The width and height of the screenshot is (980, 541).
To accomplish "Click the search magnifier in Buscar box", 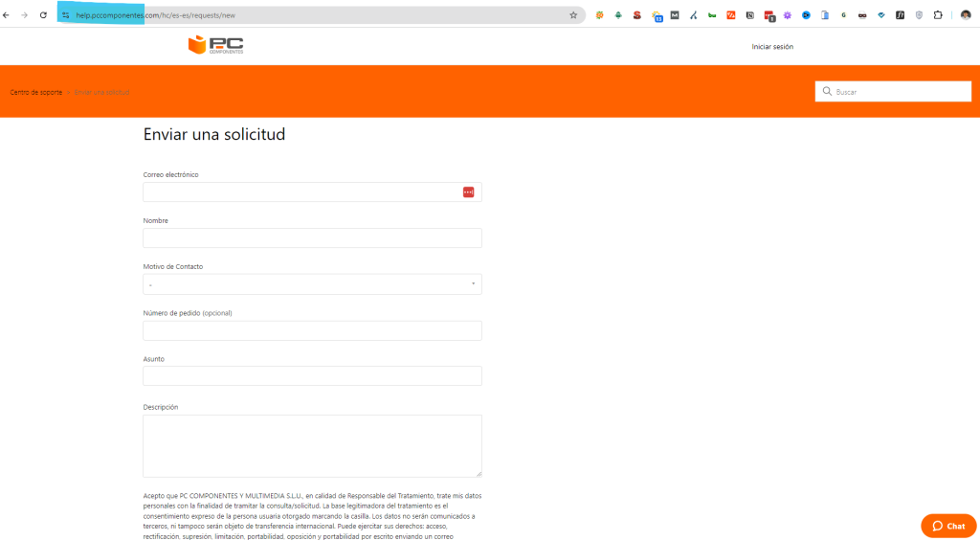I will (827, 92).
